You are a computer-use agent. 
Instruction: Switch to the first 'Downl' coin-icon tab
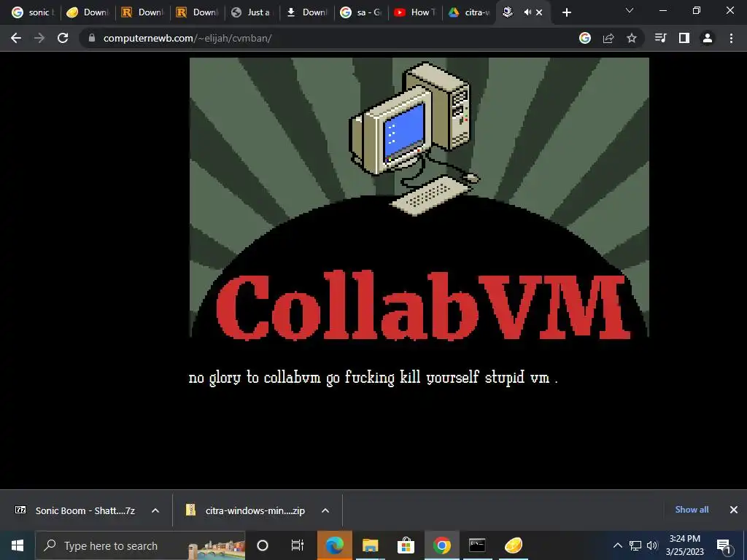click(88, 12)
